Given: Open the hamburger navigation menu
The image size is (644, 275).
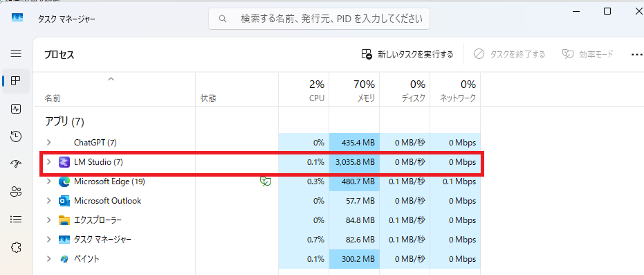Looking at the screenshot, I should click(x=16, y=53).
